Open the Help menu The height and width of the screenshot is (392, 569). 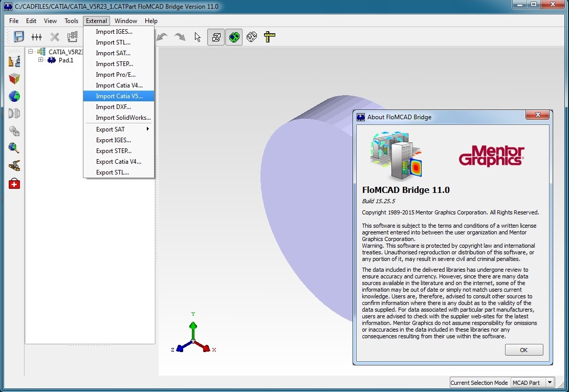tap(151, 20)
